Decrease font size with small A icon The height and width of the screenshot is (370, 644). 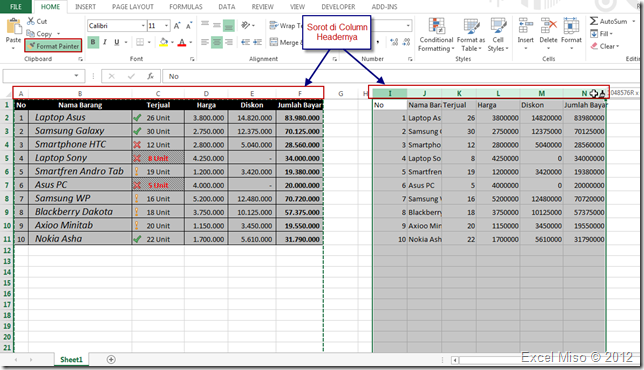point(189,26)
